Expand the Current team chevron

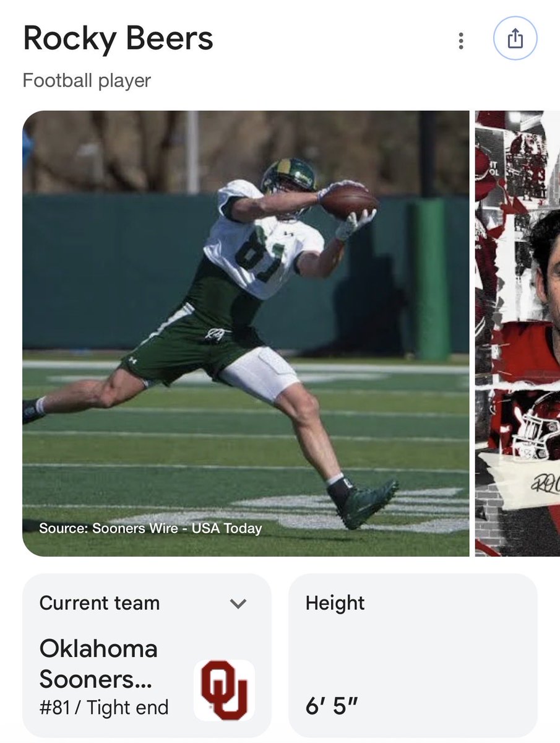click(238, 604)
